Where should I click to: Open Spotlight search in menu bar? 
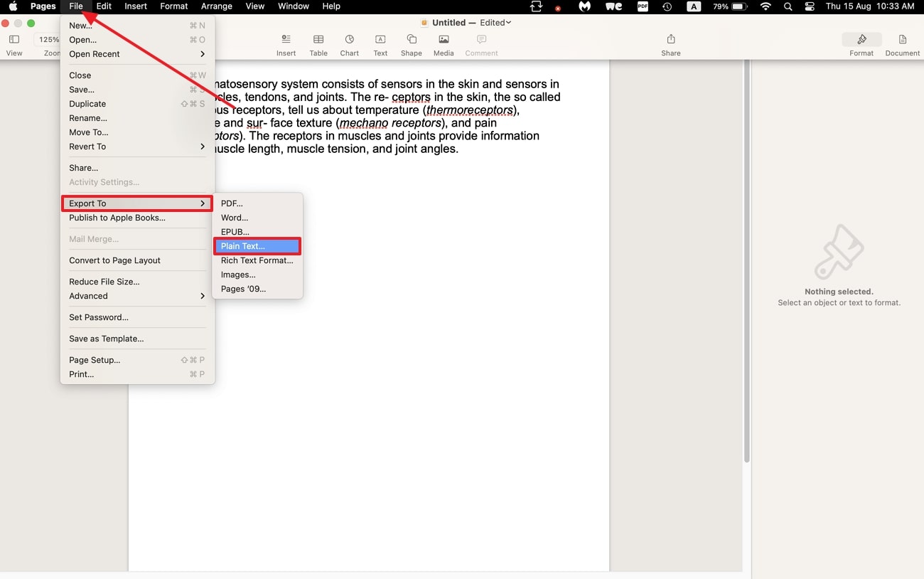coord(788,6)
